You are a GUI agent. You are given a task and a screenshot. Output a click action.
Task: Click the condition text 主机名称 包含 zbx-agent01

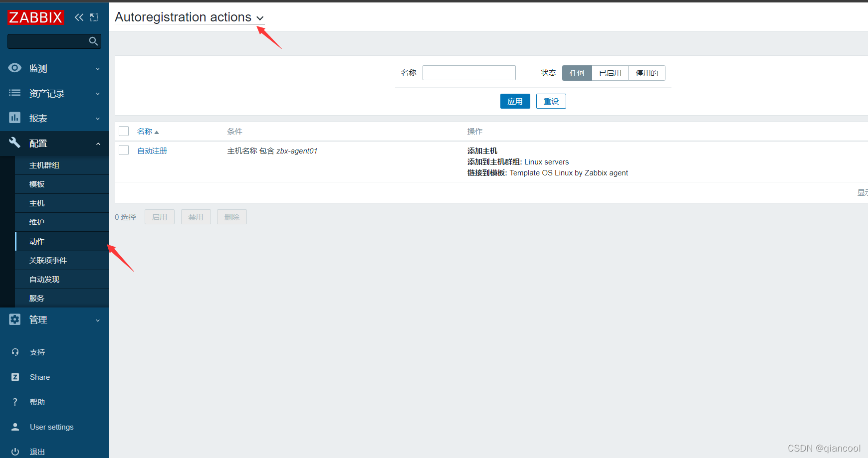272,151
